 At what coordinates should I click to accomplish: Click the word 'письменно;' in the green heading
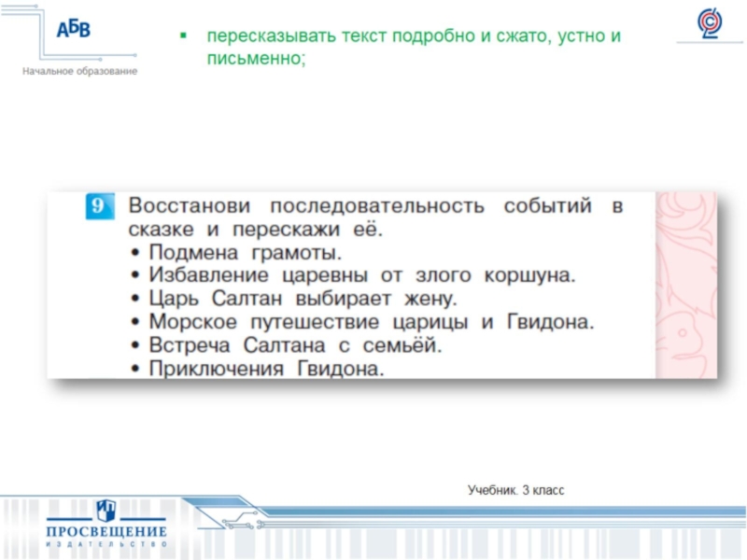pyautogui.click(x=256, y=59)
